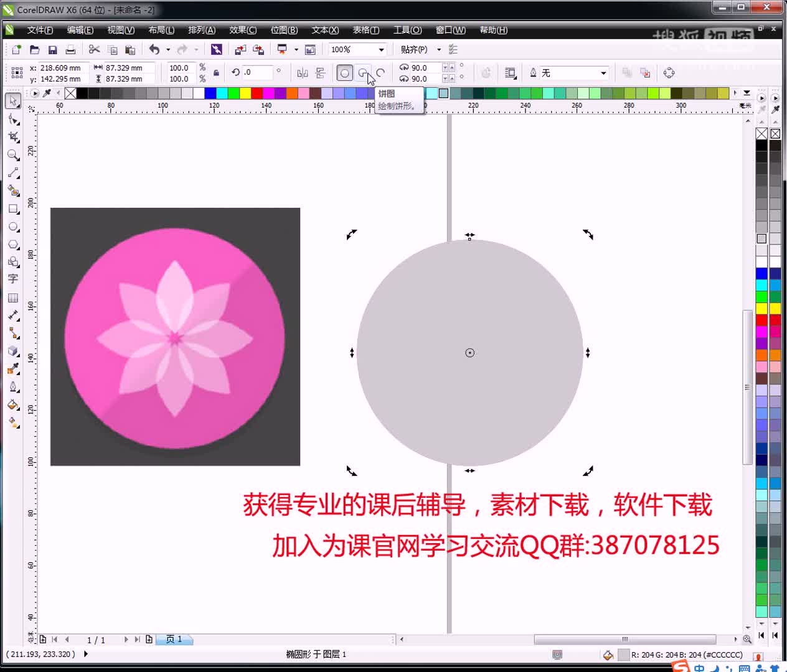This screenshot has height=672, width=787.
Task: Select Arc shape mode button
Action: tap(380, 73)
